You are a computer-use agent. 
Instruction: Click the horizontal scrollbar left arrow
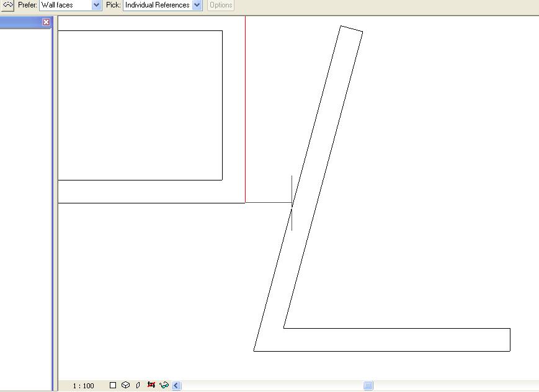176,385
